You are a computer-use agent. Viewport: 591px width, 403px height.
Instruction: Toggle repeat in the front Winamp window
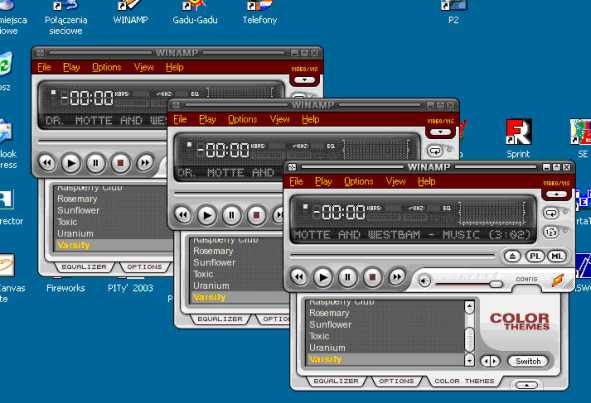tap(551, 213)
